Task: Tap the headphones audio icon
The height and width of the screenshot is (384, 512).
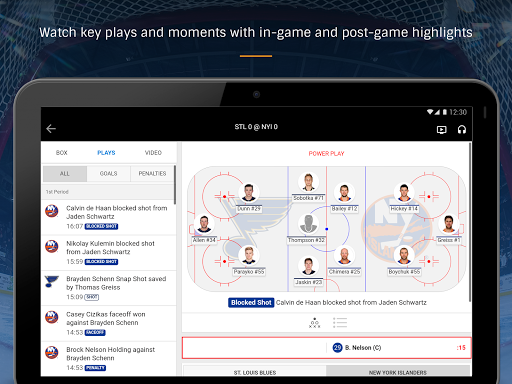Action: pos(462,129)
